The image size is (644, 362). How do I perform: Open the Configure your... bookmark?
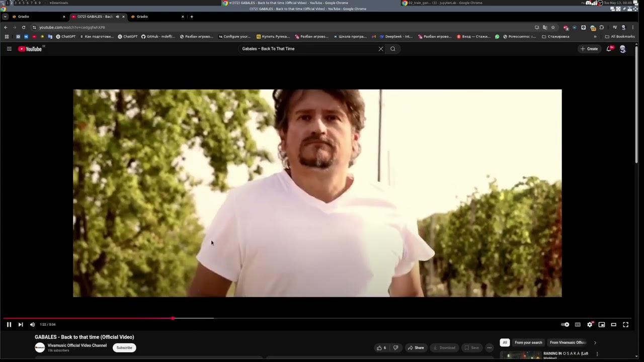coord(234,36)
